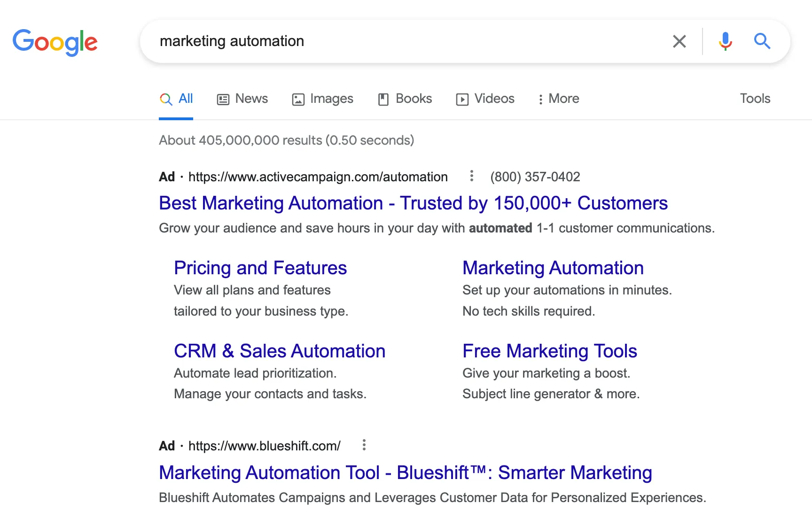812x526 pixels.
Task: Open the Free Marketing Tools sitelink
Action: click(x=550, y=351)
